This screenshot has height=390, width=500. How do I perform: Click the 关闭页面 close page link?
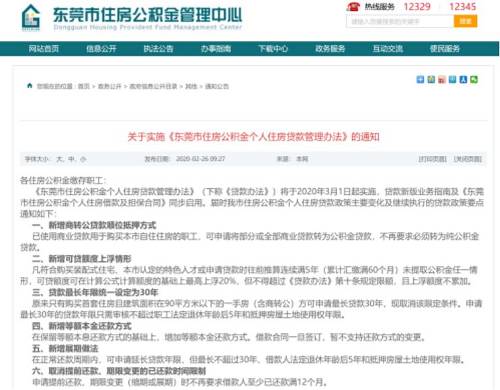[x=468, y=159]
